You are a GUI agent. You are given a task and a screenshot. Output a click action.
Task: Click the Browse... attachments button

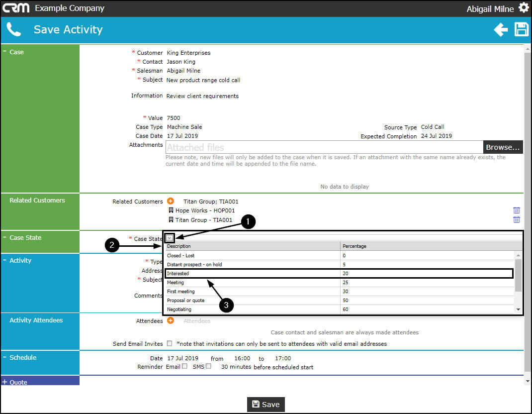click(503, 147)
